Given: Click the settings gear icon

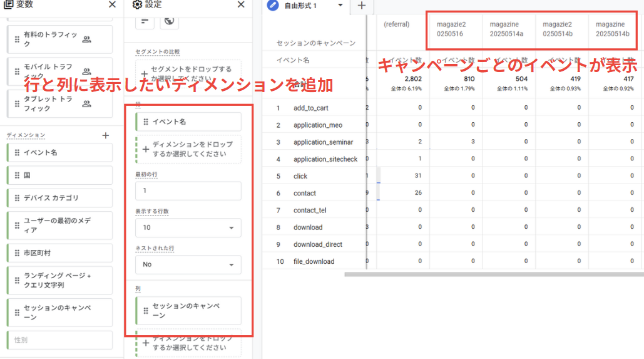Looking at the screenshot, I should coord(137,4).
